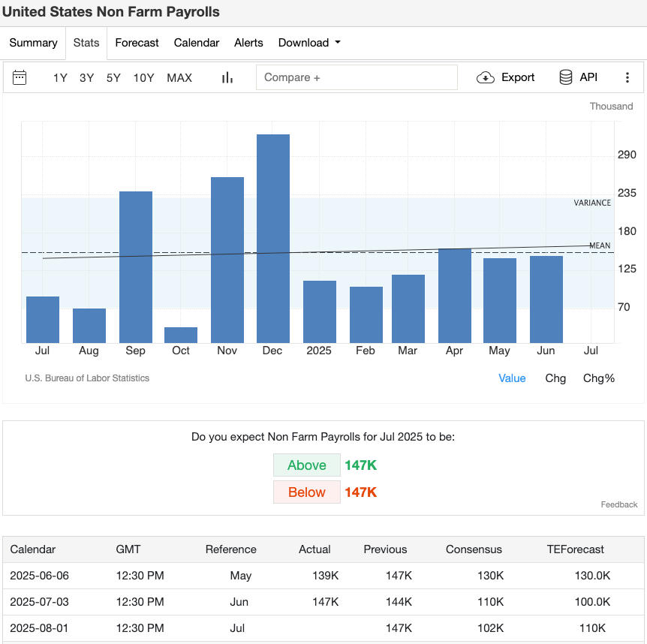Open the Summary tab
This screenshot has height=644, width=647.
(33, 43)
